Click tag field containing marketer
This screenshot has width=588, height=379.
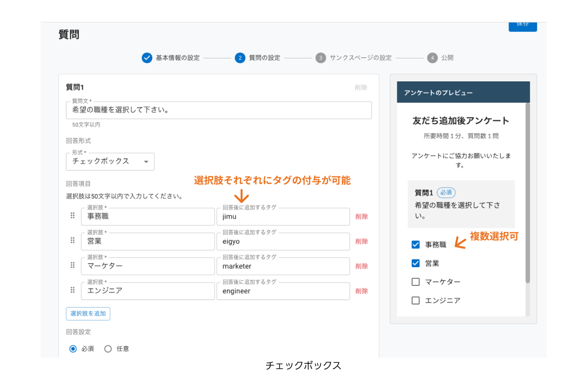coord(283,266)
